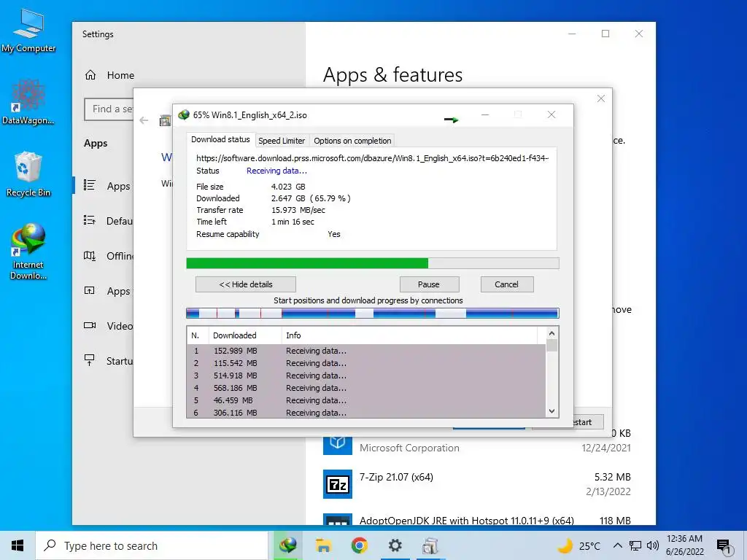Click scroll up arrow in connections list

pyautogui.click(x=551, y=333)
